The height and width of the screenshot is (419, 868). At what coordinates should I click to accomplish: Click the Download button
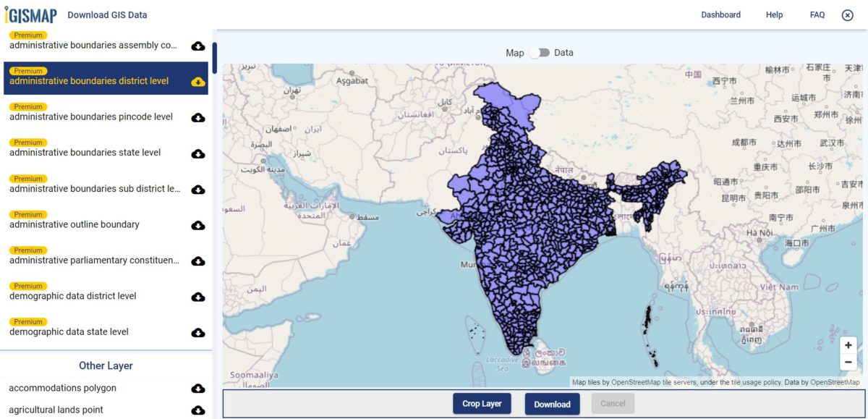(x=552, y=404)
